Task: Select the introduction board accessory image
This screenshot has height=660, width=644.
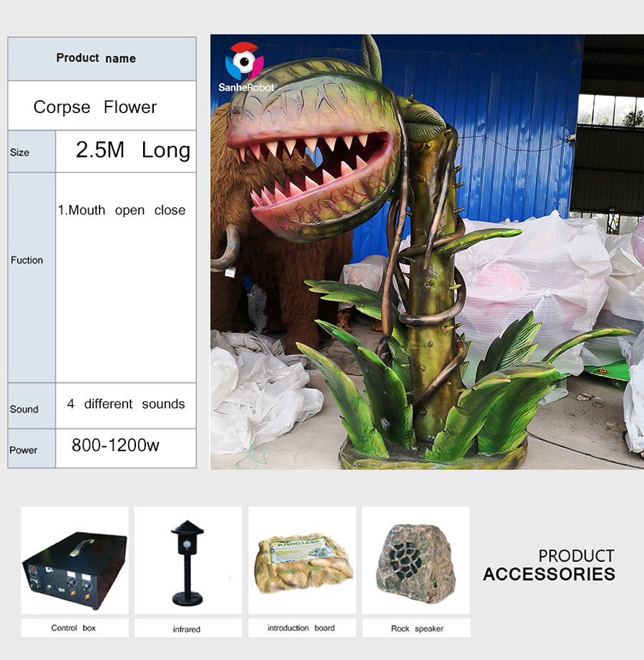Action: click(302, 560)
